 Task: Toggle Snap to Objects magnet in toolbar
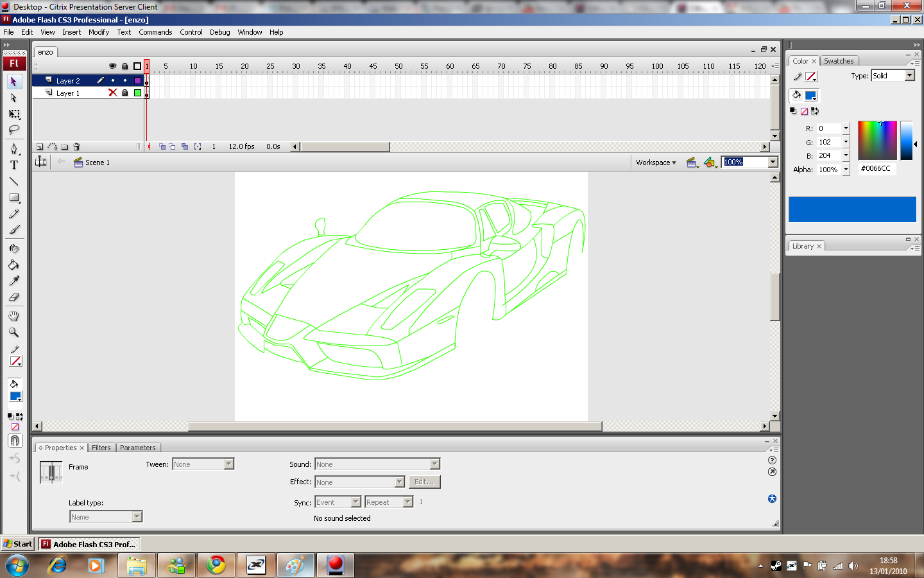[x=15, y=441]
